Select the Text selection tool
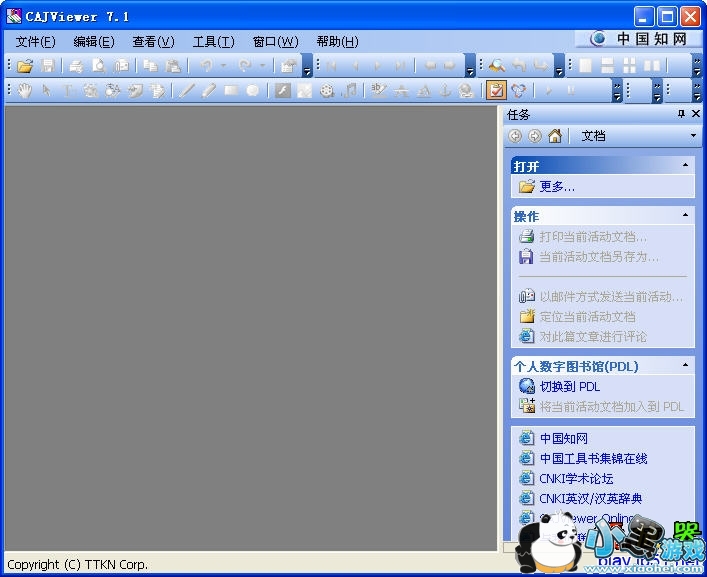 (x=68, y=91)
